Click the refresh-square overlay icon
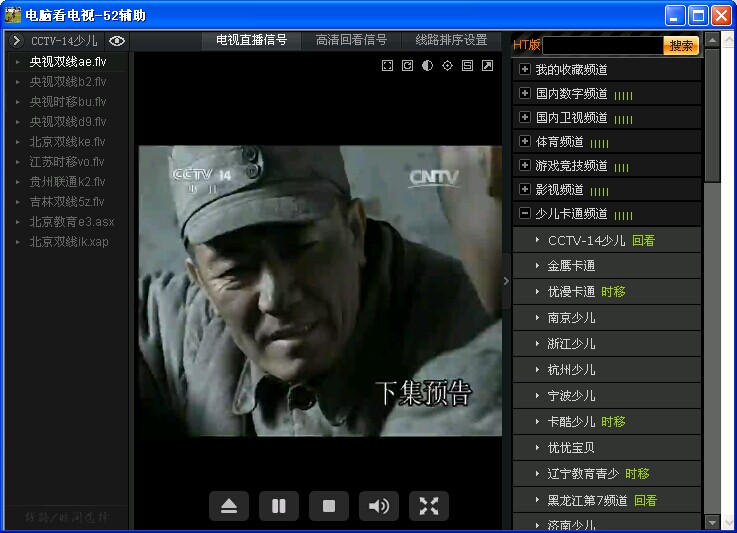This screenshot has width=737, height=533. [408, 66]
